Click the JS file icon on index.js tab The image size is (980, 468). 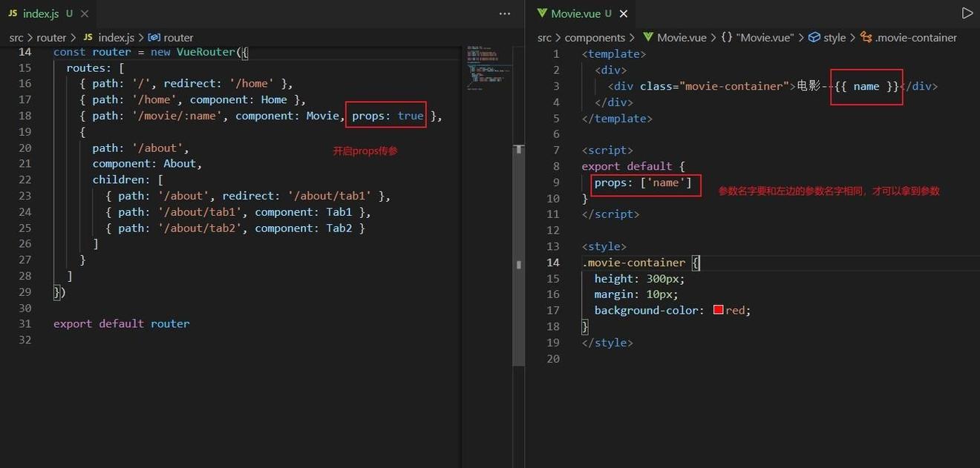(x=13, y=14)
